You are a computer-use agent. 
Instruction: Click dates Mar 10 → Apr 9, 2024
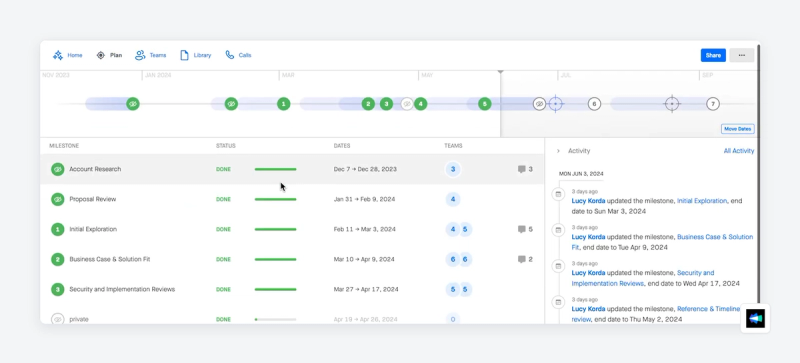pos(364,259)
